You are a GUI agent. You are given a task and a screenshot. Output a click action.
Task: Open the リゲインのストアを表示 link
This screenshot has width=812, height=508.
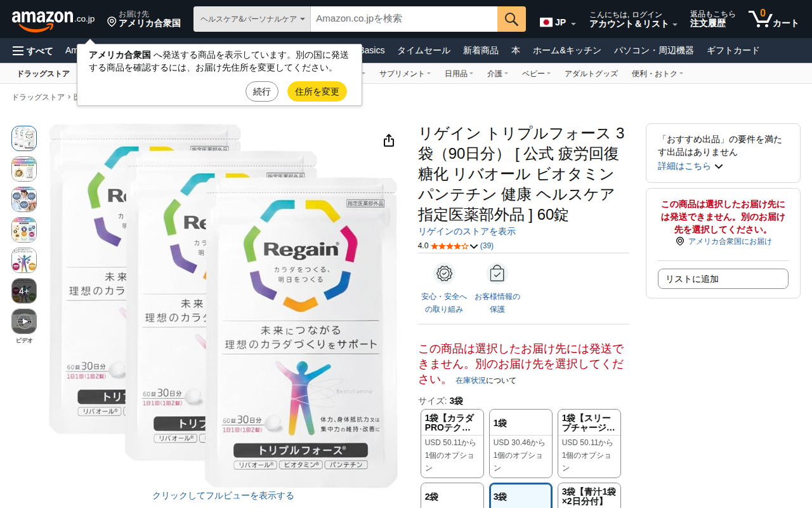pos(467,231)
